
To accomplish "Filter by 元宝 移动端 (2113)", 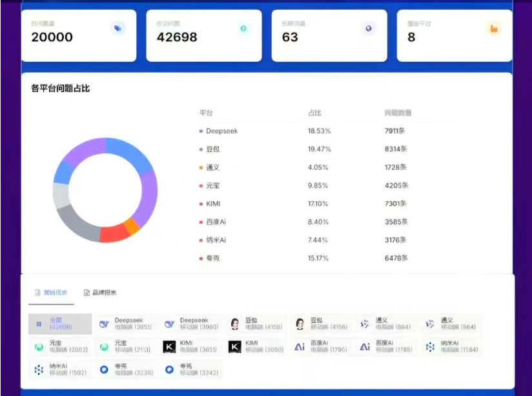I will (x=125, y=346).
